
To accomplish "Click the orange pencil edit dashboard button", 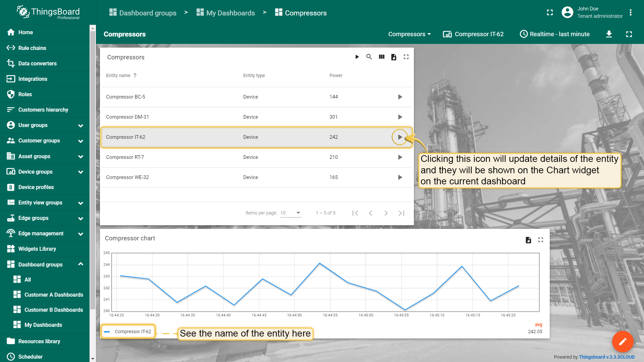I will pyautogui.click(x=623, y=342).
